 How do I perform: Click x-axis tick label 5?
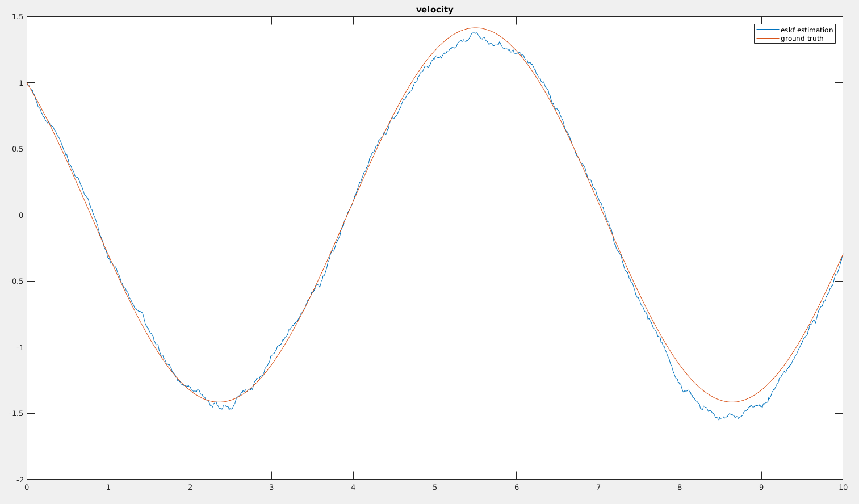click(435, 487)
